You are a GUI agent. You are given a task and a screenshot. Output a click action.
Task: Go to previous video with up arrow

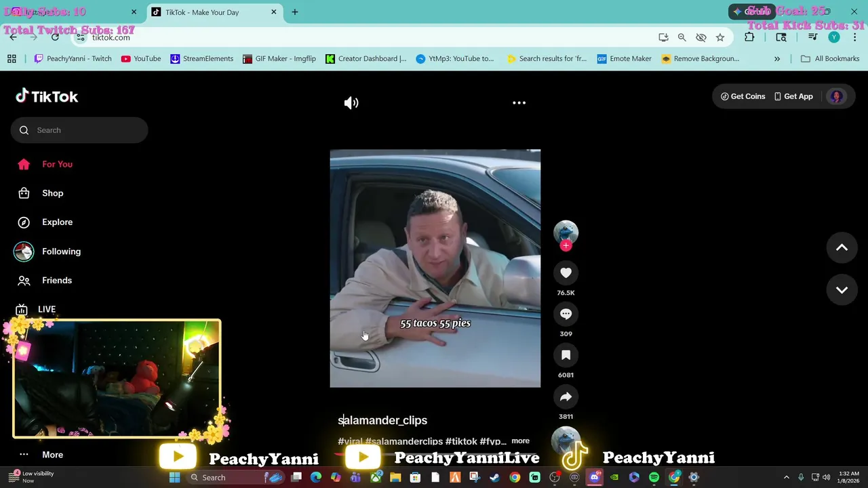(842, 247)
